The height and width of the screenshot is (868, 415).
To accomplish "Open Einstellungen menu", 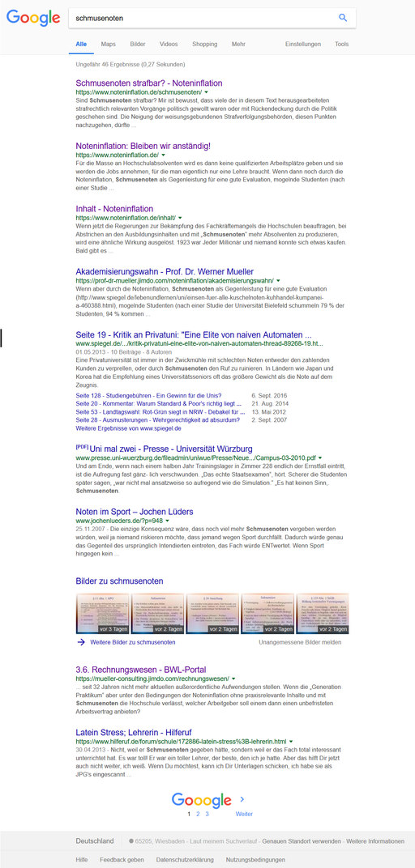I will pyautogui.click(x=303, y=44).
